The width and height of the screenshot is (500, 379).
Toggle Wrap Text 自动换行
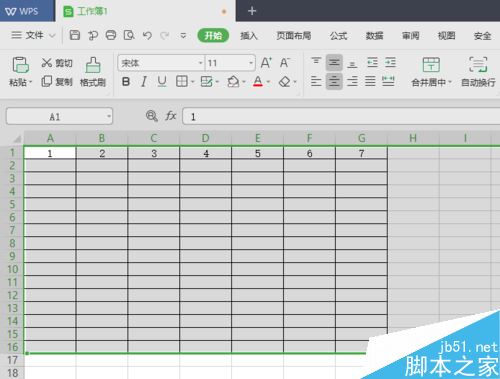tap(478, 72)
